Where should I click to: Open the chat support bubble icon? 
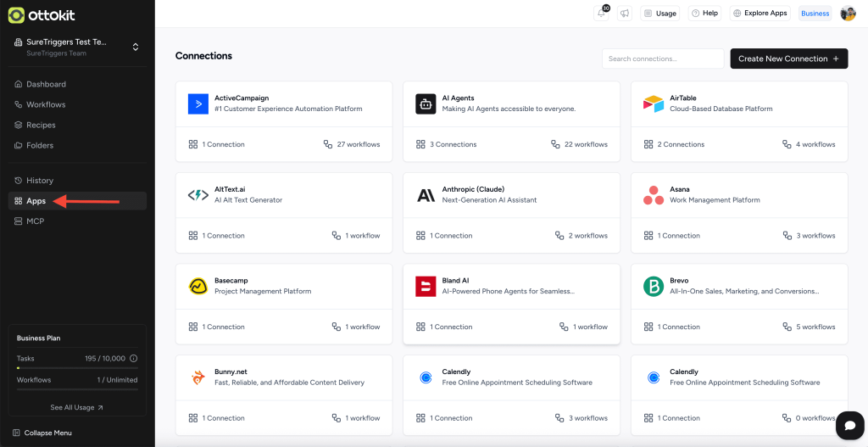[x=849, y=425]
